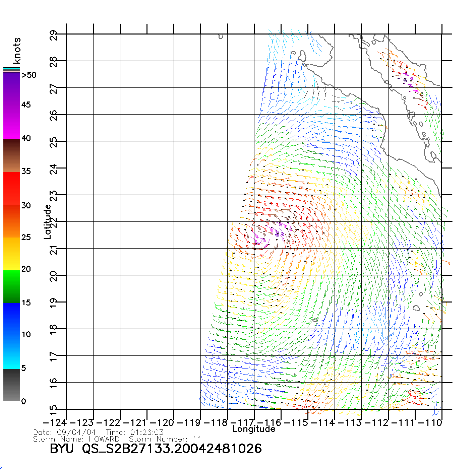Image resolution: width=476 pixels, height=469 pixels.
Task: Click the 'Storm Name: HOWARD' text
Action: tap(76, 439)
